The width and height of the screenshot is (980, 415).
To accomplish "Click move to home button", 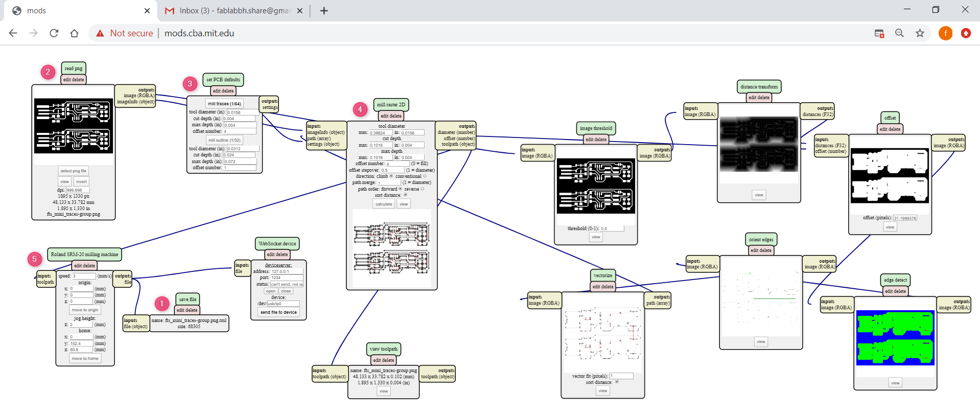I will click(x=85, y=359).
